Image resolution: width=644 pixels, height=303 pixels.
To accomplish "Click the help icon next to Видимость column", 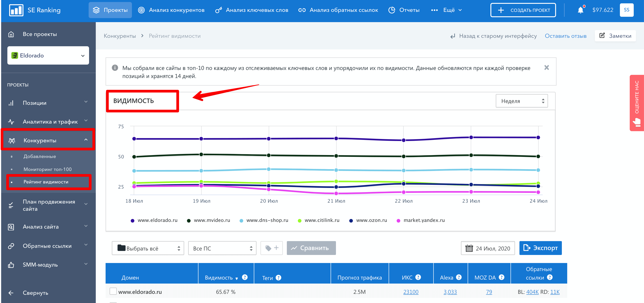I will point(245,277).
